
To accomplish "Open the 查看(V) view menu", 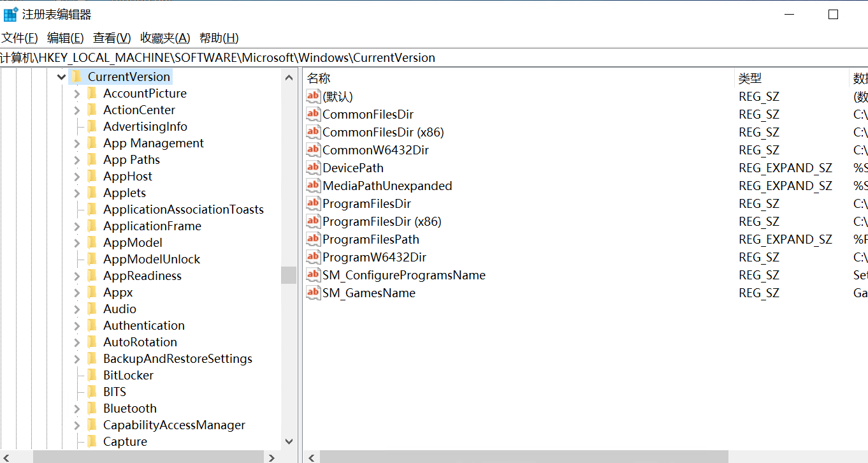I will [112, 38].
